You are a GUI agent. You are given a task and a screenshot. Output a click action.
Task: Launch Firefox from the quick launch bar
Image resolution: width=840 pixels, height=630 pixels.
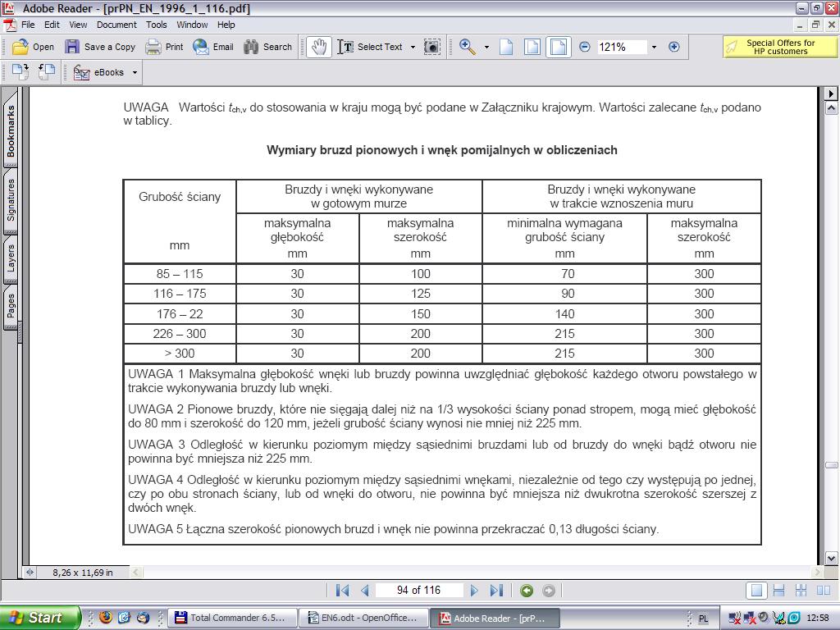(106, 618)
